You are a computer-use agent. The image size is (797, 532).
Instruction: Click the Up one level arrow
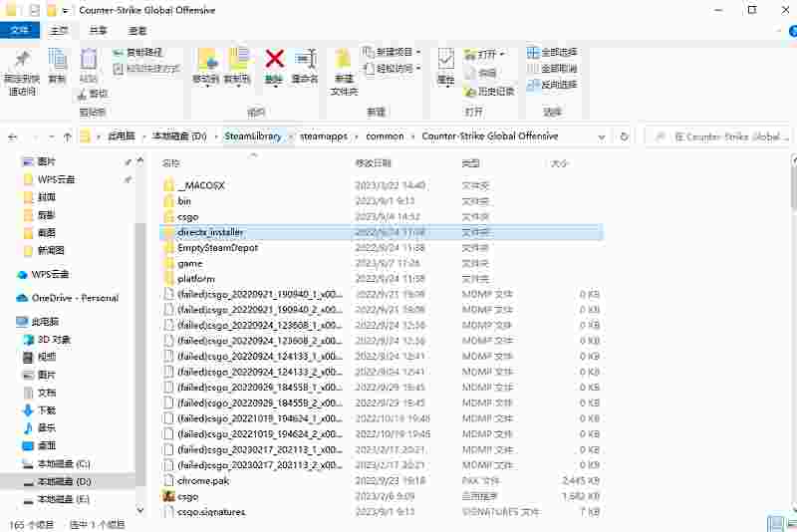coord(67,136)
